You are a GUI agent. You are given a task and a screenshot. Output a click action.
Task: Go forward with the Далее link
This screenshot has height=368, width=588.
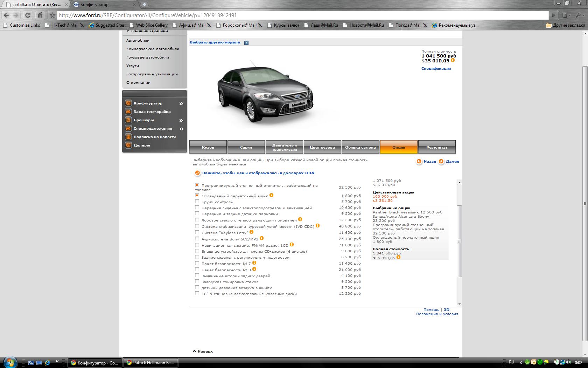[452, 162]
